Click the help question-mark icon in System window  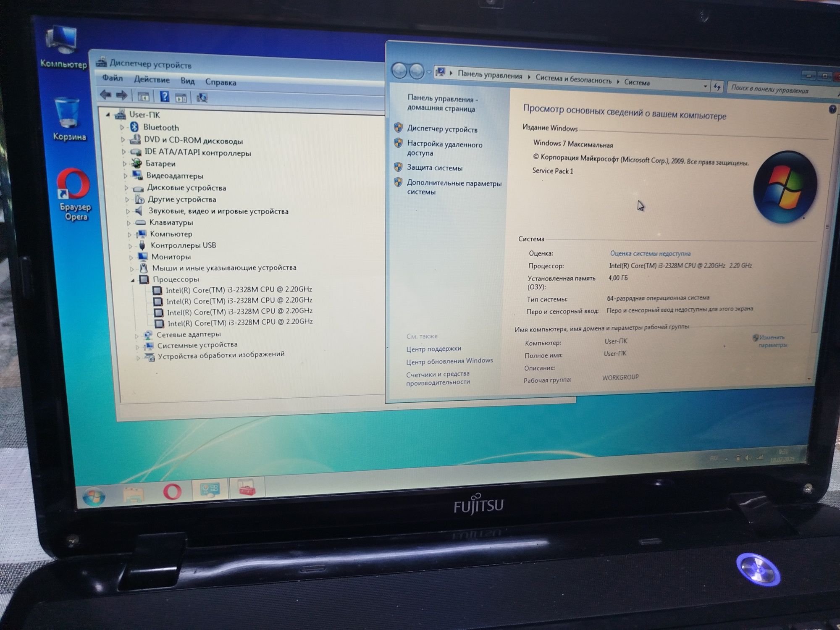832,109
